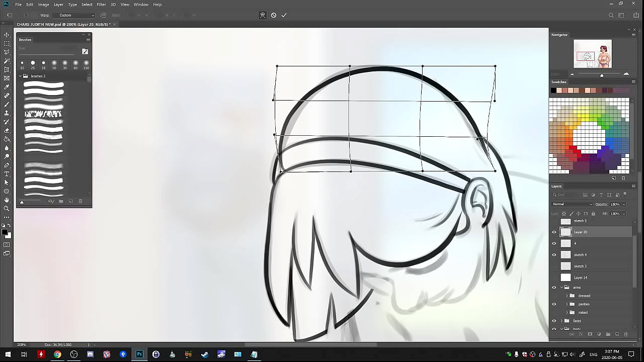
Task: Open the Window menu
Action: tap(141, 5)
